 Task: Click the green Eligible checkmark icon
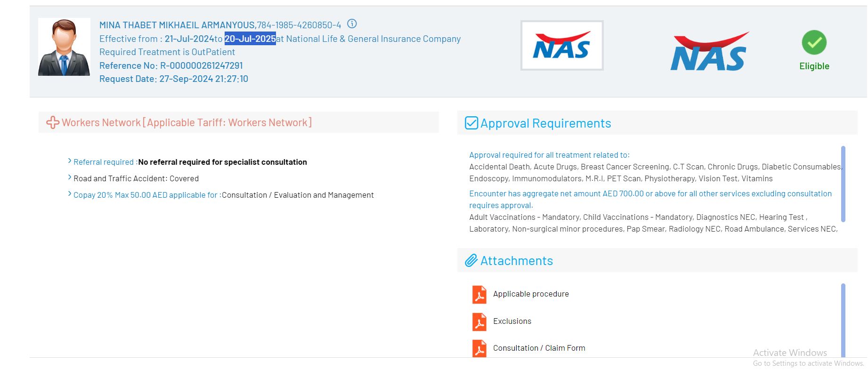tap(814, 42)
